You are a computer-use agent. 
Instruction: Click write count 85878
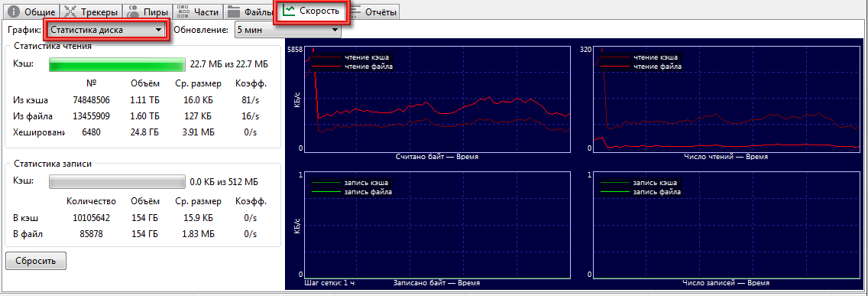point(92,234)
